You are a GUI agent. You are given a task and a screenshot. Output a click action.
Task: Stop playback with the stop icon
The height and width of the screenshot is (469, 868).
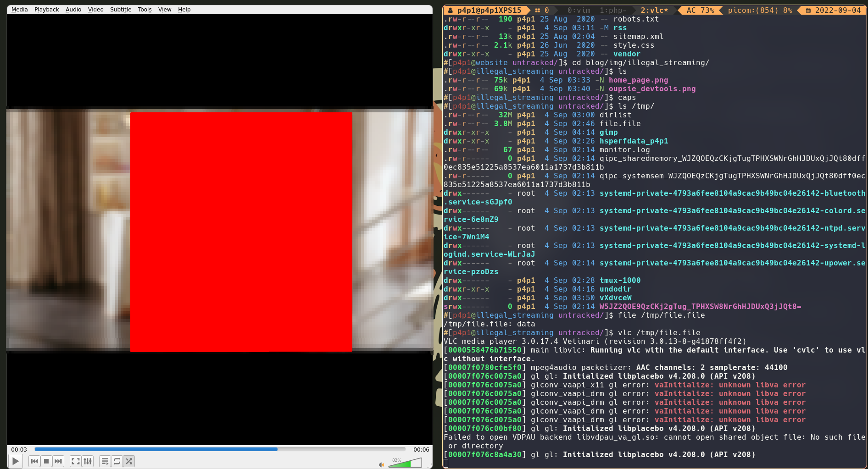click(46, 461)
